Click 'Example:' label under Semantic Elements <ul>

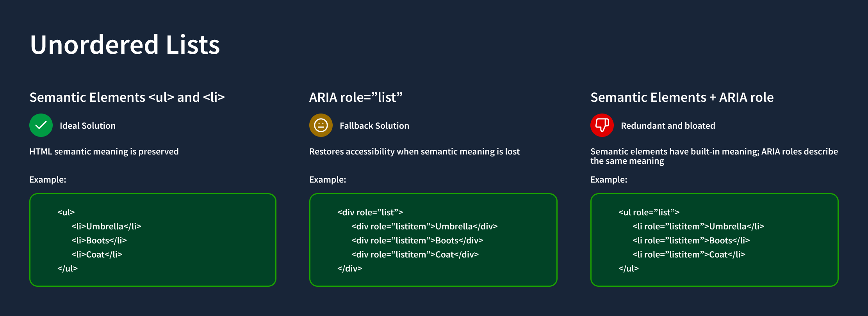pos(48,179)
